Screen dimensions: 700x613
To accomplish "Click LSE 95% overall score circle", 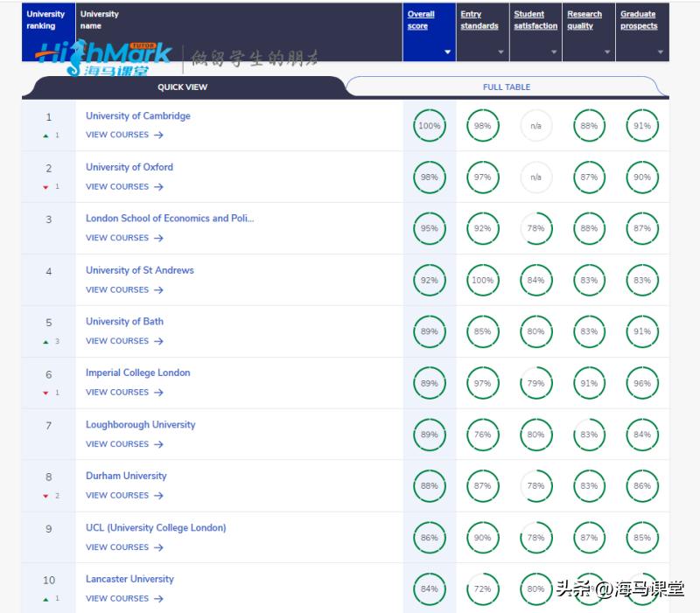I will (430, 228).
